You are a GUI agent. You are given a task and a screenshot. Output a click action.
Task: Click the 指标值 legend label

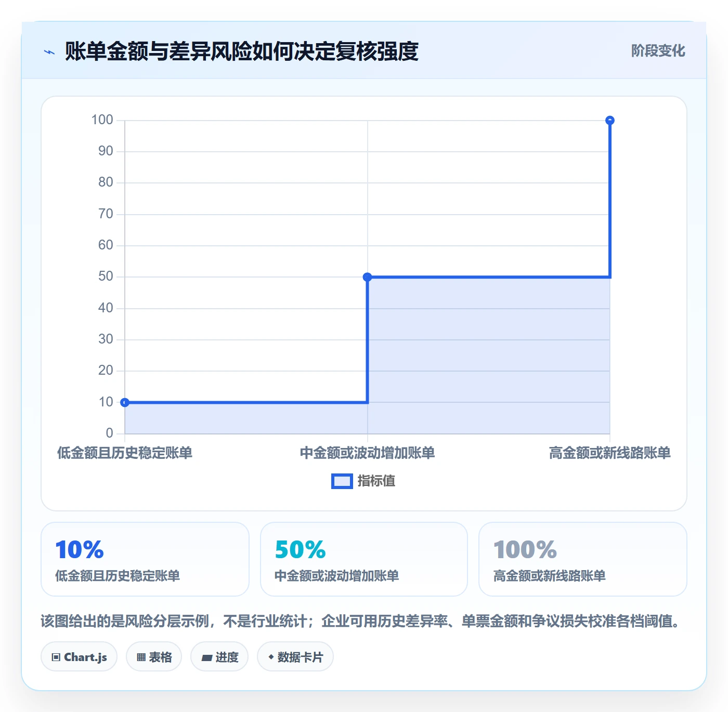point(376,481)
